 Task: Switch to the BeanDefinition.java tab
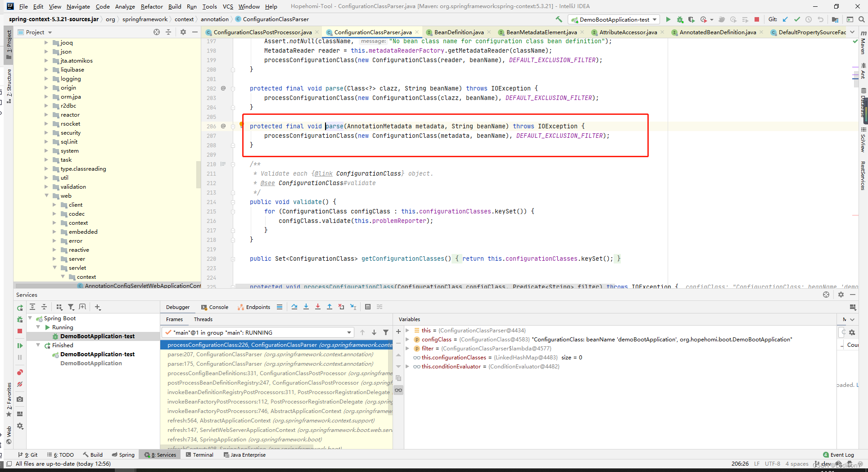459,32
